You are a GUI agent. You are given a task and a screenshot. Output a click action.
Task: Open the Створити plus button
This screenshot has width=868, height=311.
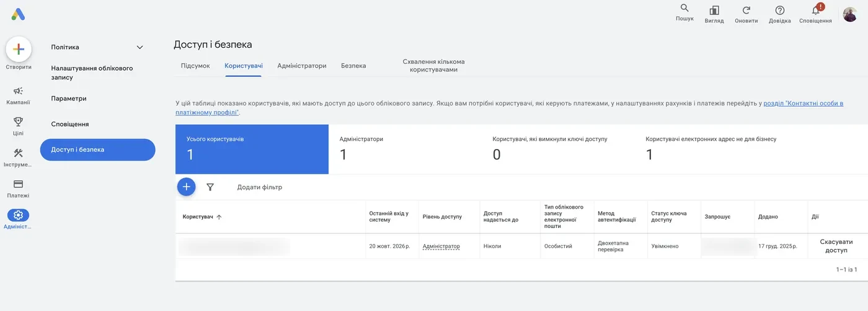coord(19,49)
